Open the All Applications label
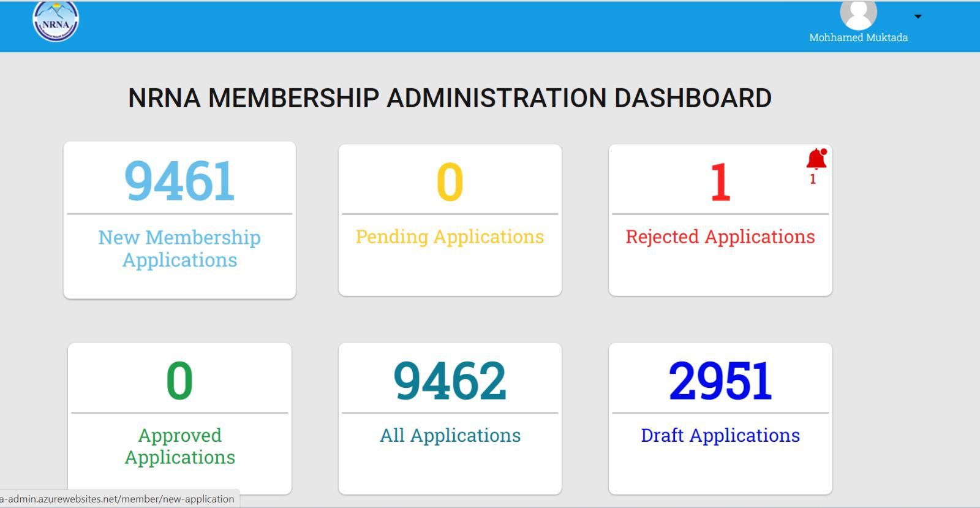980x508 pixels. [450, 435]
